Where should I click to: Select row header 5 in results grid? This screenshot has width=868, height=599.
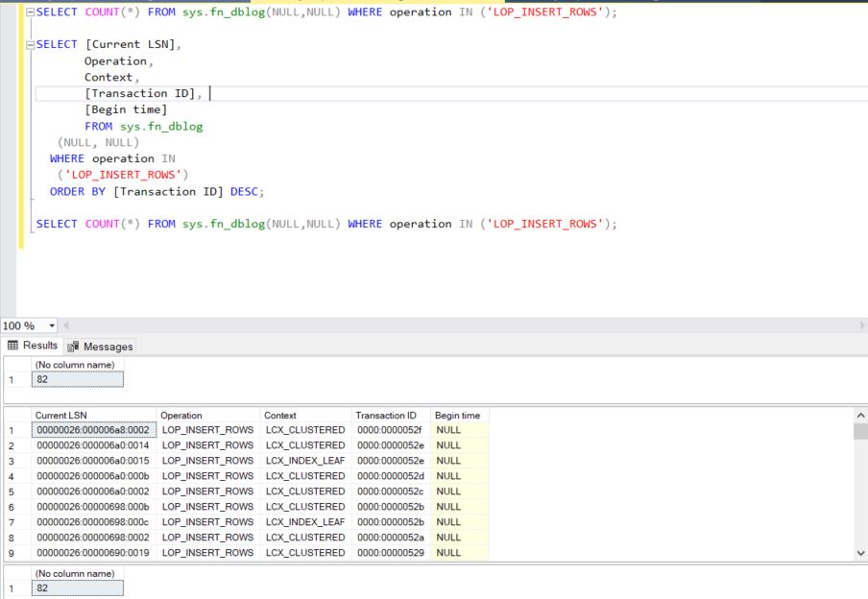(x=17, y=491)
